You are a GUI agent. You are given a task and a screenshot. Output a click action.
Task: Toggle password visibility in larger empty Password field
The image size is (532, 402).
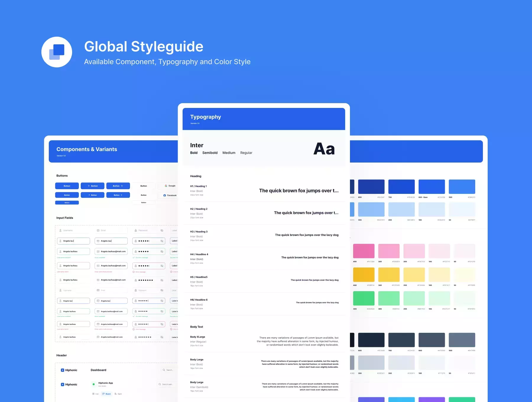[162, 231]
